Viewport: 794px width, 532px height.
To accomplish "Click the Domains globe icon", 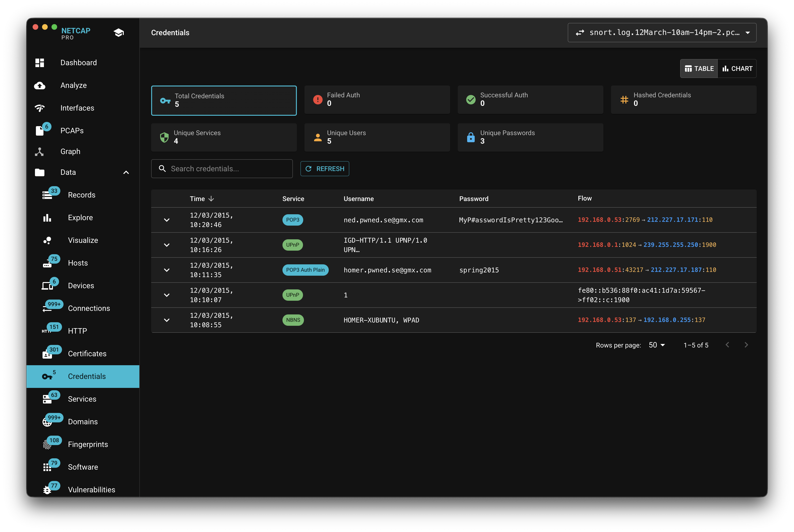I will coord(47,422).
